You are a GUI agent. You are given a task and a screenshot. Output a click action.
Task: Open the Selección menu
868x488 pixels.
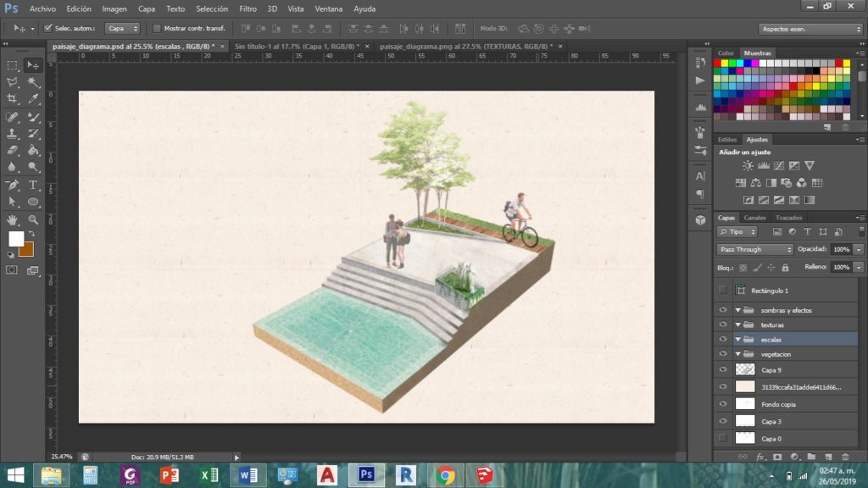pos(211,8)
